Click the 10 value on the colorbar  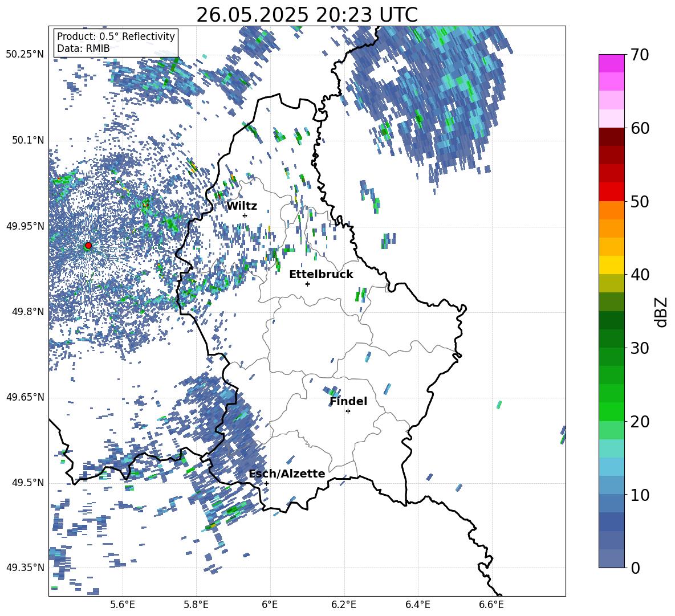tap(640, 495)
